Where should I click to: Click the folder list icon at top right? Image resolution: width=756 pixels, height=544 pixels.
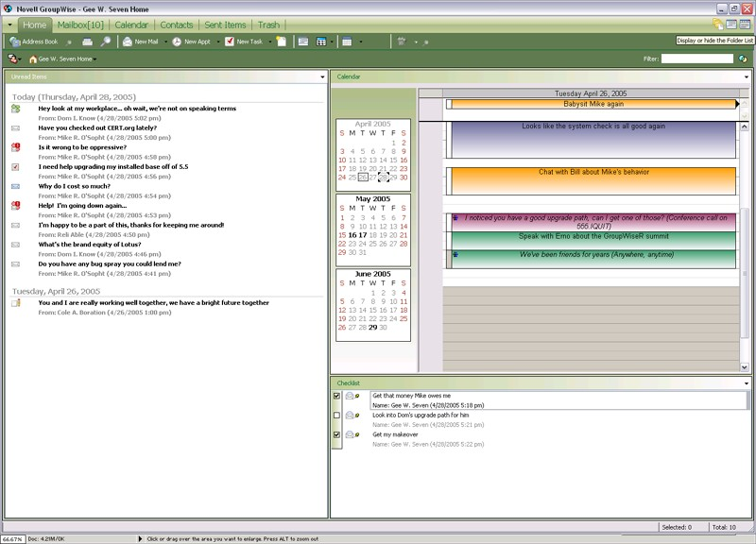point(718,25)
